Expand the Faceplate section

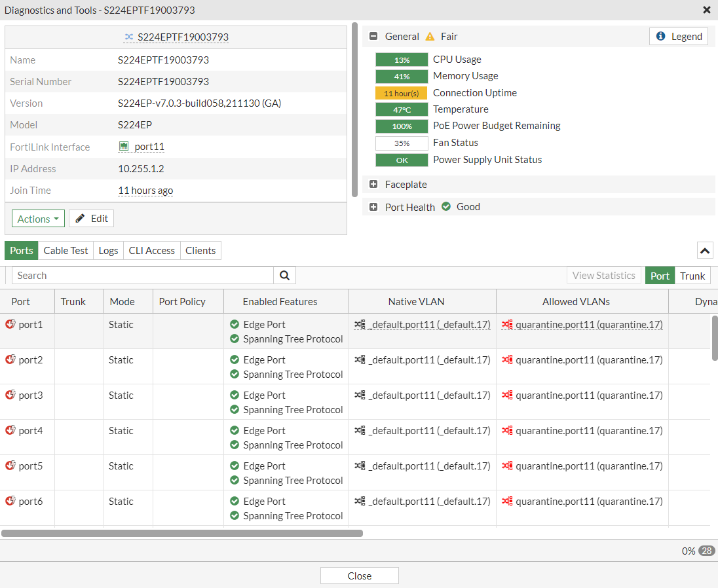[x=373, y=184]
